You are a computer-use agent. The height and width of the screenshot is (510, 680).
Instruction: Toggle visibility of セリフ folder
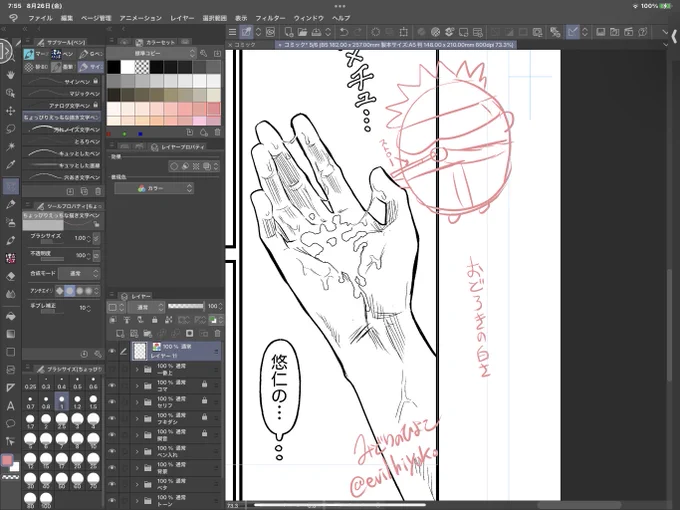click(x=112, y=402)
